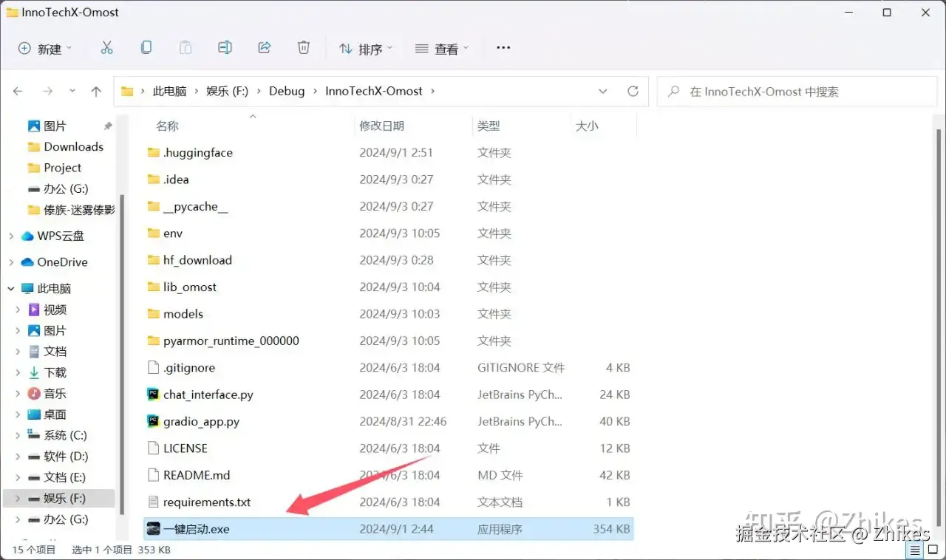Expand the OneDrive tree node

11,262
